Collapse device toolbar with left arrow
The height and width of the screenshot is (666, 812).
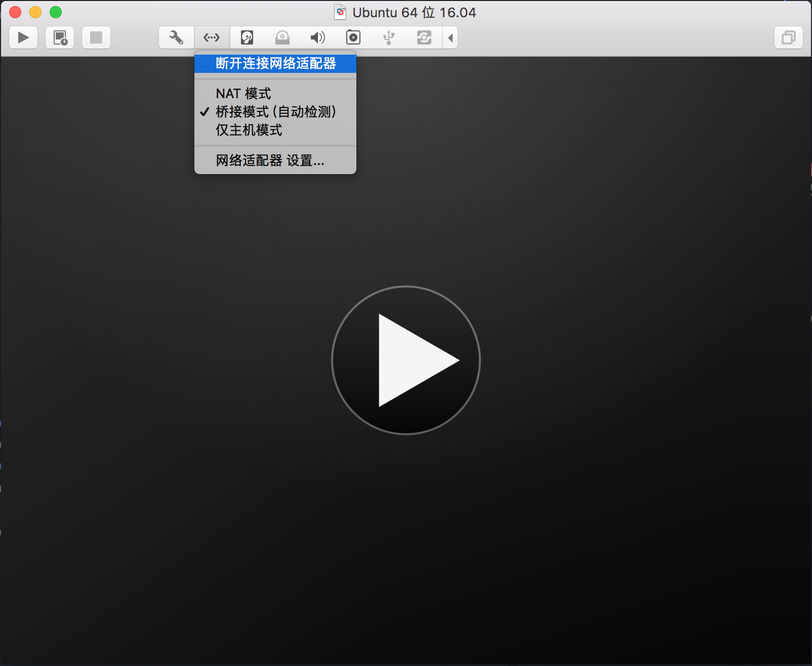(450, 37)
